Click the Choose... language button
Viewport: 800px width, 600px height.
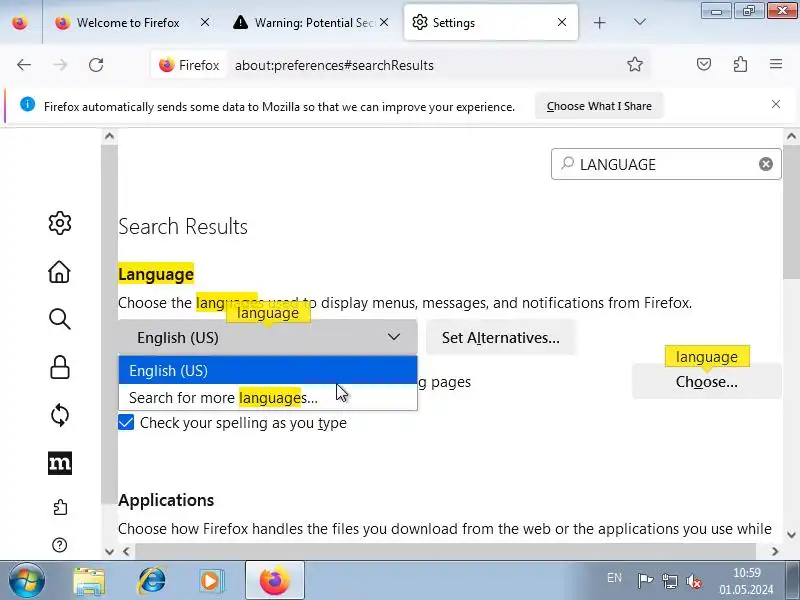(706, 382)
